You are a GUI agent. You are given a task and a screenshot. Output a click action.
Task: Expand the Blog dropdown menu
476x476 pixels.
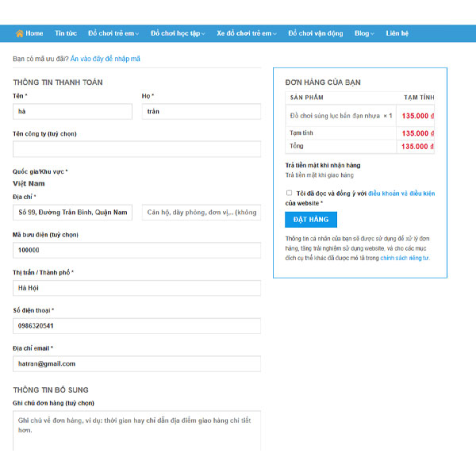tap(364, 33)
